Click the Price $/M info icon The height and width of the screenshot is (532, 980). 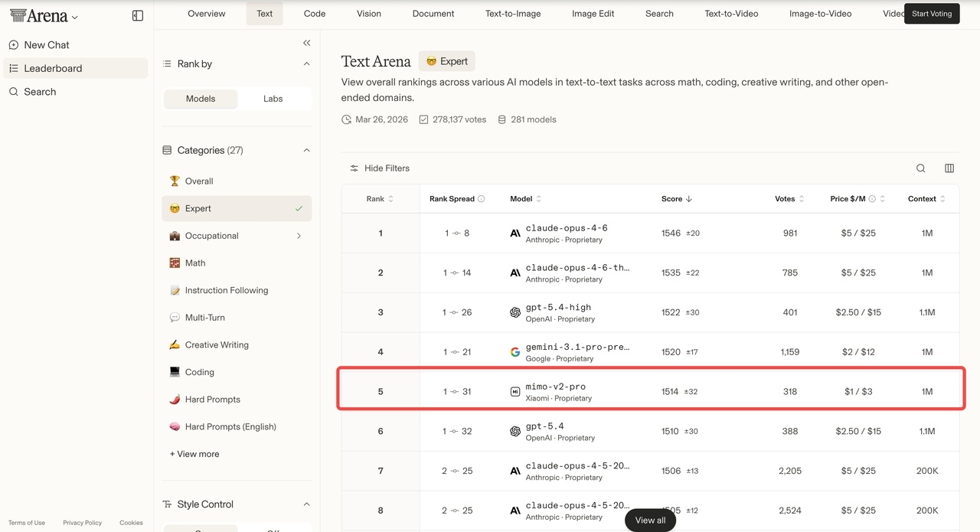(872, 199)
